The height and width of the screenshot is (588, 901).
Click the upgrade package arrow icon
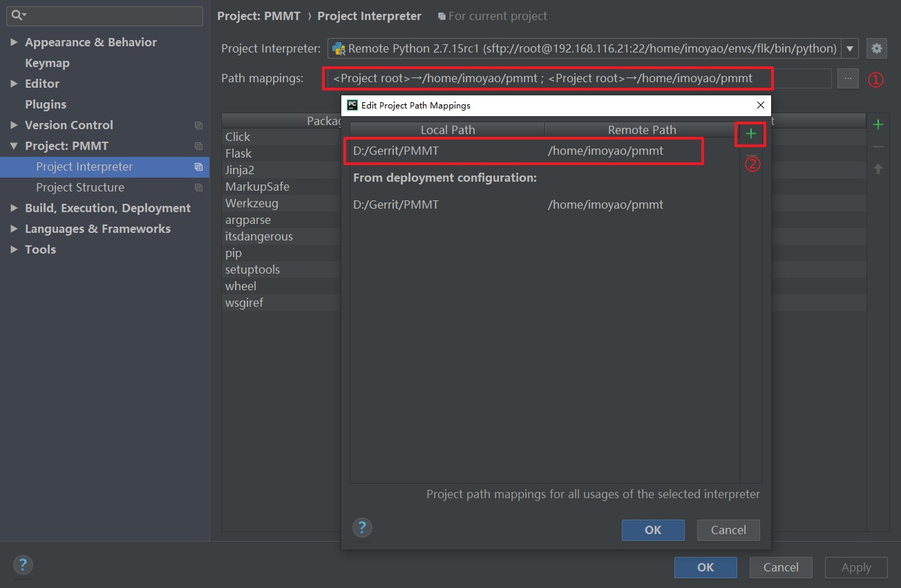click(x=878, y=169)
